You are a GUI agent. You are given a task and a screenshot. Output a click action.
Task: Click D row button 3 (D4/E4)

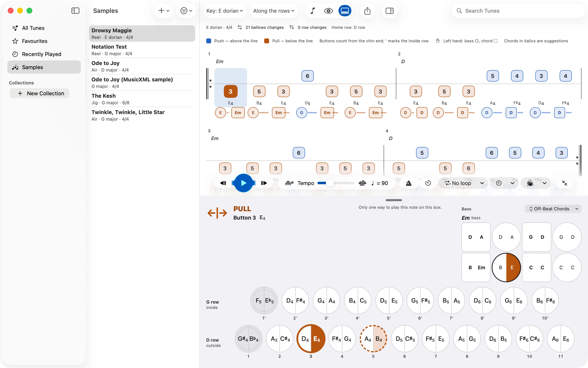pos(311,339)
